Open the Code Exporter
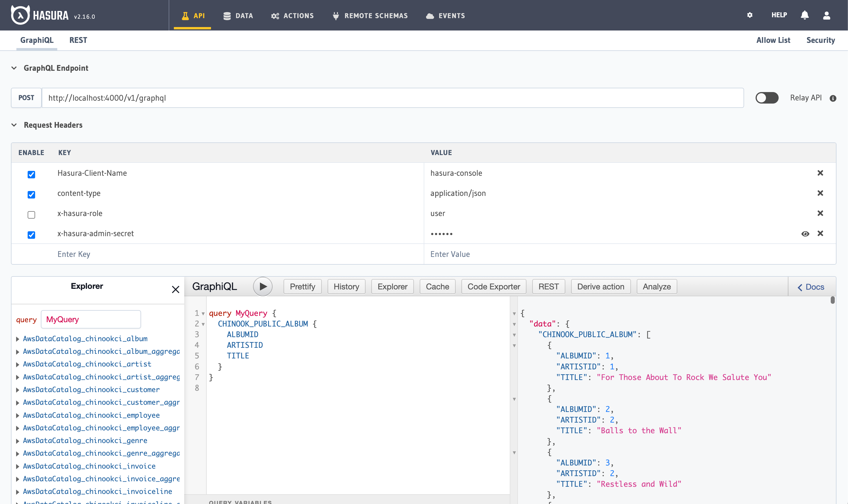The width and height of the screenshot is (848, 504). (x=493, y=286)
